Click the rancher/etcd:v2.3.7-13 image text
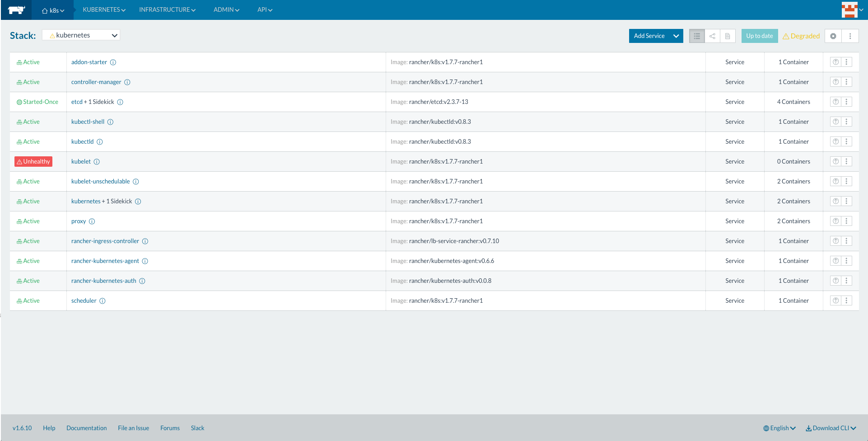This screenshot has height=441, width=868. pyautogui.click(x=439, y=102)
